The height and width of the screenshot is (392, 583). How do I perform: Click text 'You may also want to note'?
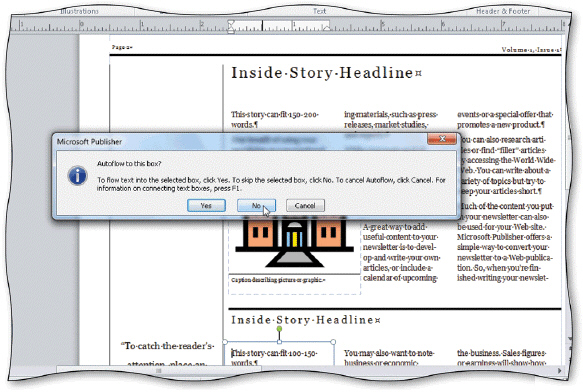[389, 353]
